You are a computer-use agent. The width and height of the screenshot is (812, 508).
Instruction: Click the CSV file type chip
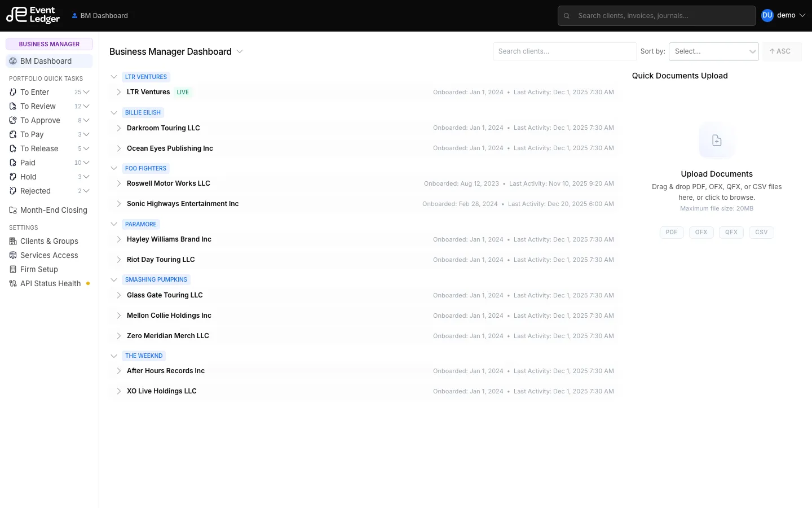[761, 232]
